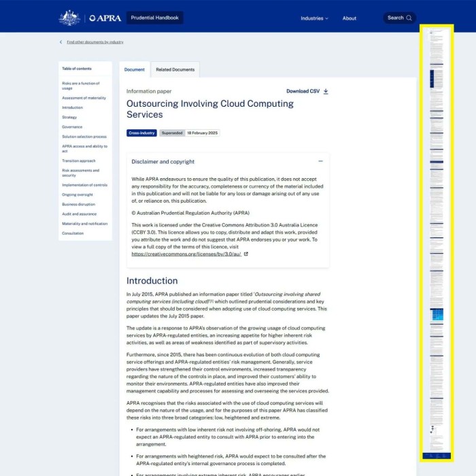Jump to Governance in table of contents

(72, 127)
